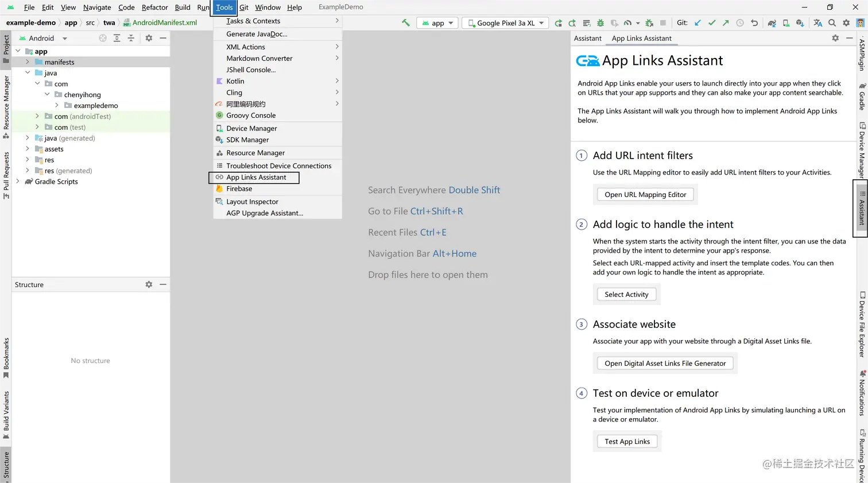Click the Make Project hammer icon
Viewport: 868px width, 483px height.
[406, 23]
